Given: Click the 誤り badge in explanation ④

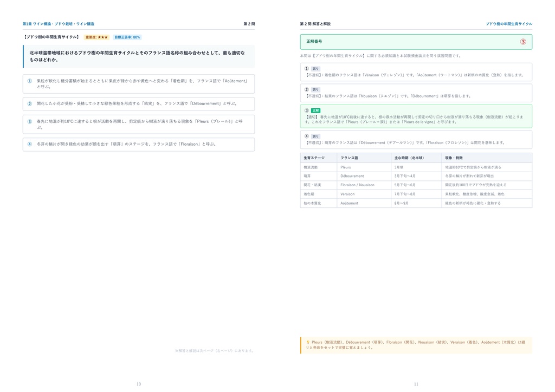Looking at the screenshot, I should tap(315, 136).
